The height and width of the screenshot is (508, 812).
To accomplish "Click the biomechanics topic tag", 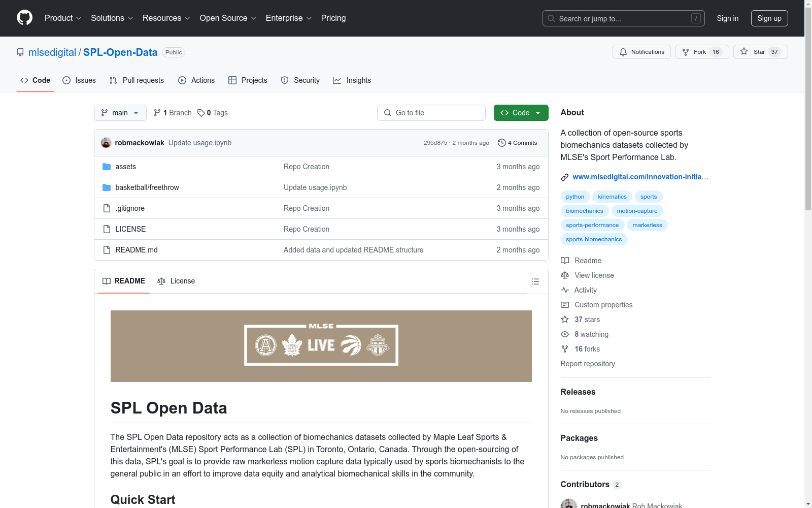I will (x=585, y=211).
